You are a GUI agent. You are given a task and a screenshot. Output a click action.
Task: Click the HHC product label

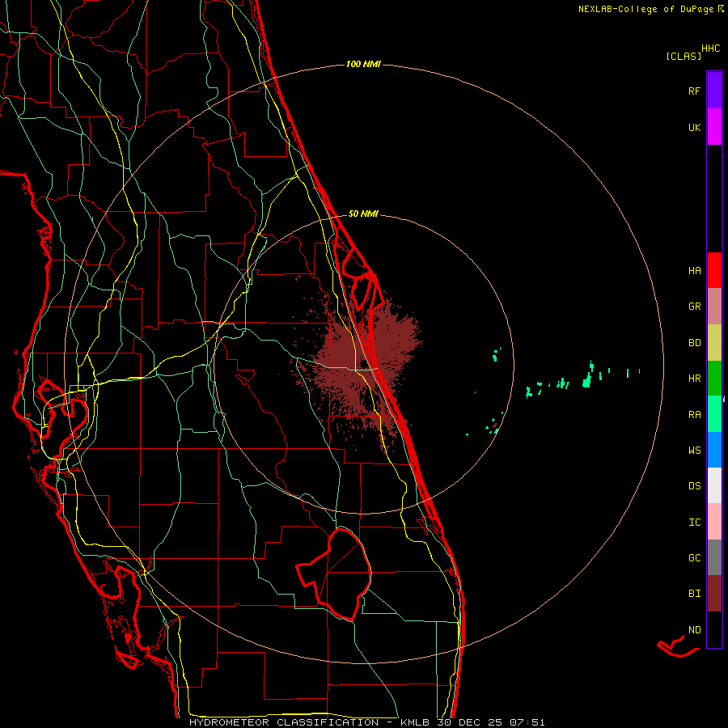(x=711, y=49)
